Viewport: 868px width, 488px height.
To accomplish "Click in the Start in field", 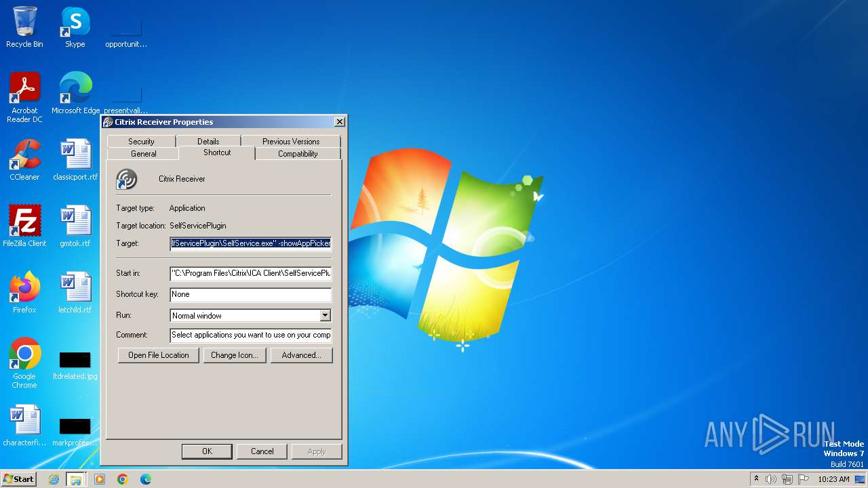I will click(x=251, y=273).
